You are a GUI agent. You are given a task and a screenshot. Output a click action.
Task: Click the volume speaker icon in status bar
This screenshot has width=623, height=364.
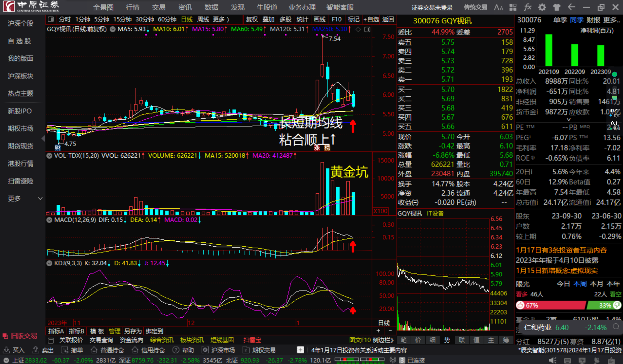552,360
